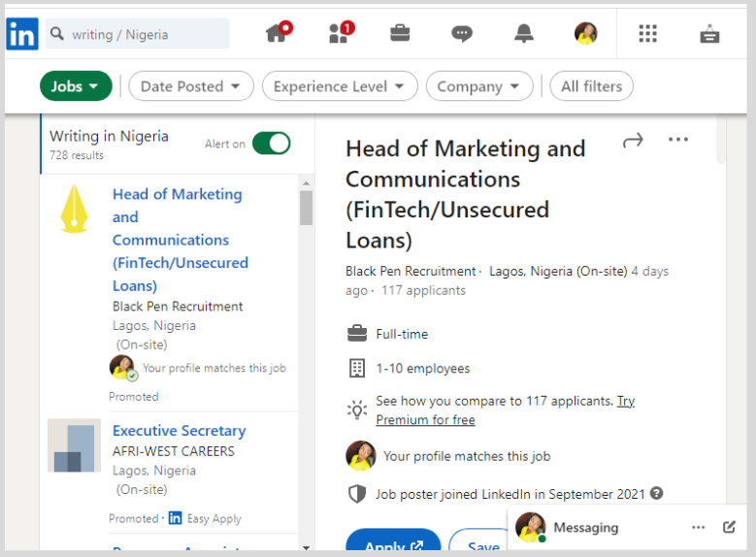The image size is (756, 557).
Task: Click the 'Writing in Nigeria' search heading
Action: pos(109,136)
